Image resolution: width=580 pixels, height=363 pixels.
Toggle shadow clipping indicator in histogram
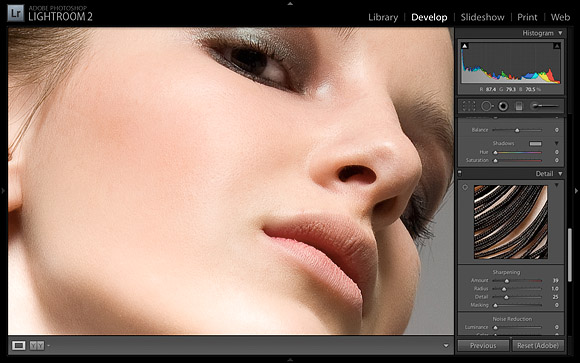[465, 46]
